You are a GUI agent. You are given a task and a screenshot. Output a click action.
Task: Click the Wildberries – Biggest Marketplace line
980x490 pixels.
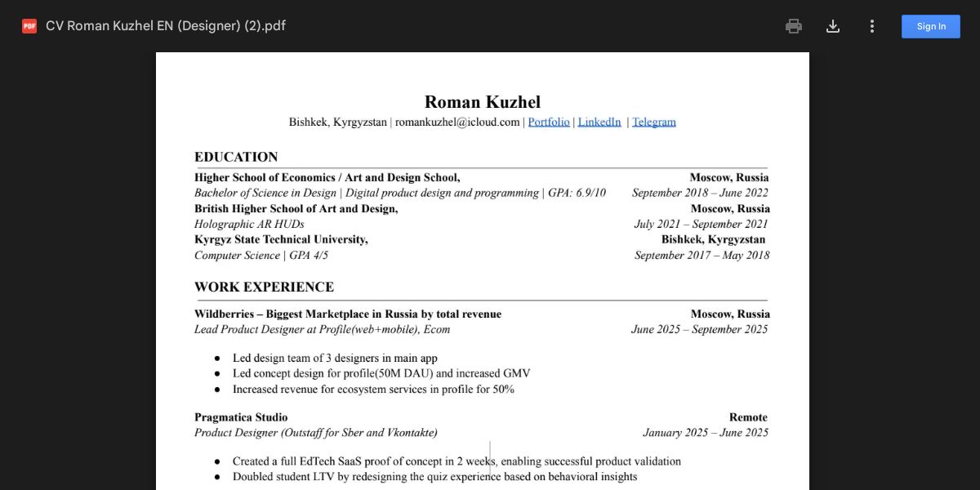348,314
